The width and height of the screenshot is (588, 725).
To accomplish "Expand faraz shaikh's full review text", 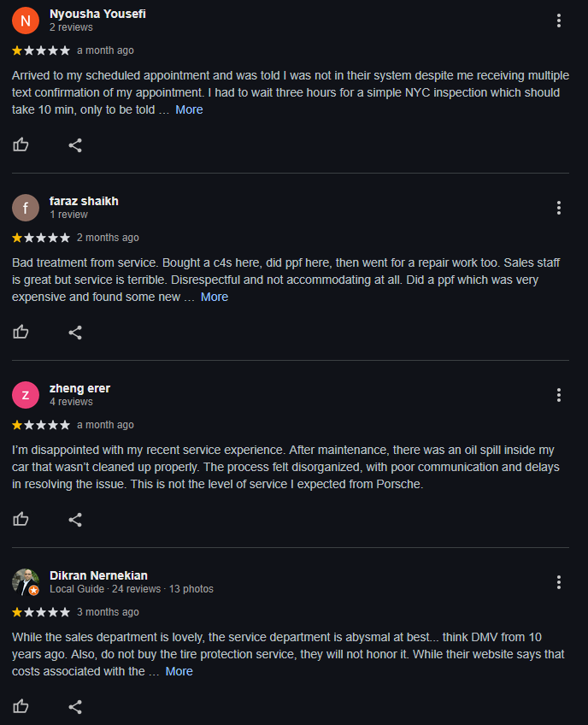I will 215,297.
